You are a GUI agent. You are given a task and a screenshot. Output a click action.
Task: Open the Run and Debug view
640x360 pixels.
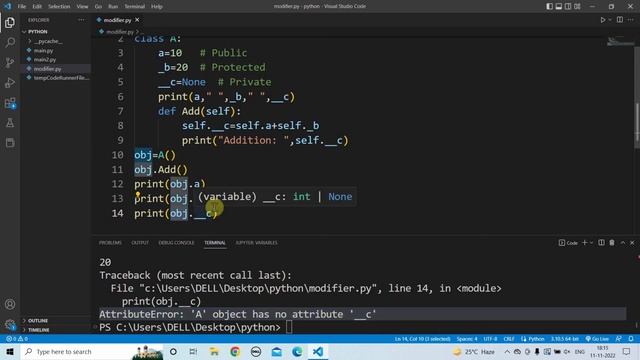click(x=10, y=82)
